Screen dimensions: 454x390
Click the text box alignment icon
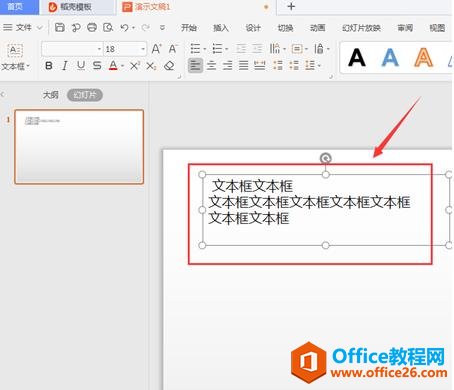[x=297, y=49]
